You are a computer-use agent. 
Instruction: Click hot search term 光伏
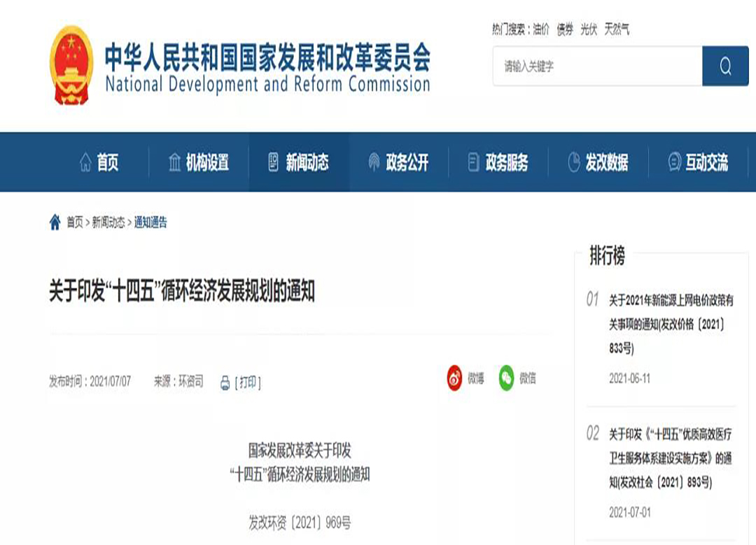[x=588, y=29]
